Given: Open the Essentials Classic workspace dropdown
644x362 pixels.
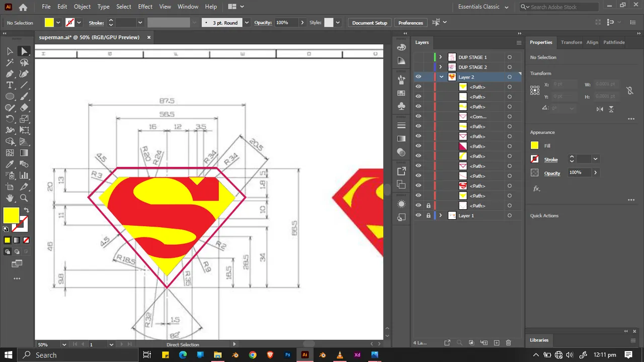Looking at the screenshot, I should click(x=483, y=7).
